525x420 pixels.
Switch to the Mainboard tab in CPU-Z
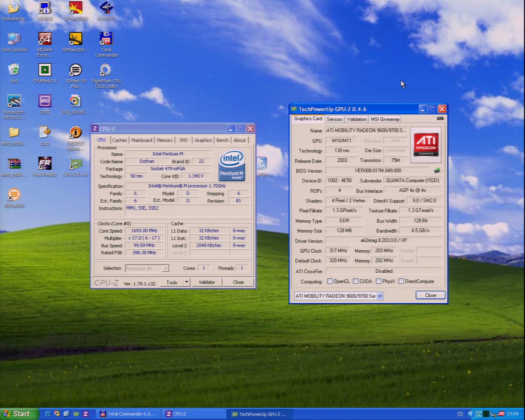click(142, 140)
